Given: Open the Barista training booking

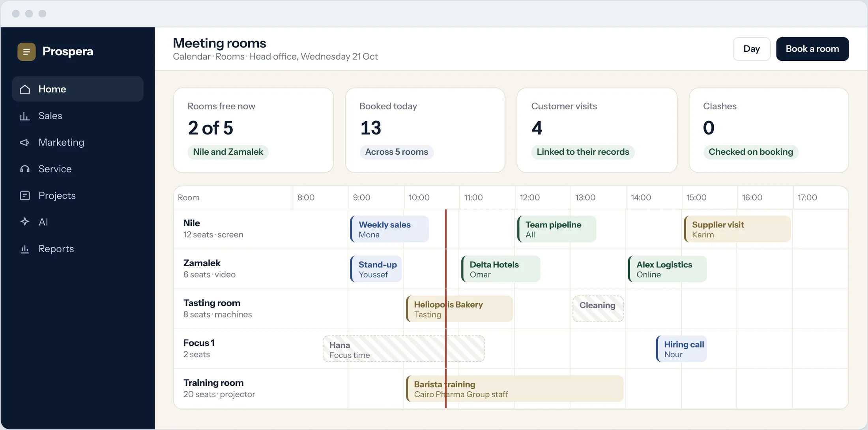Looking at the screenshot, I should pyautogui.click(x=514, y=389).
